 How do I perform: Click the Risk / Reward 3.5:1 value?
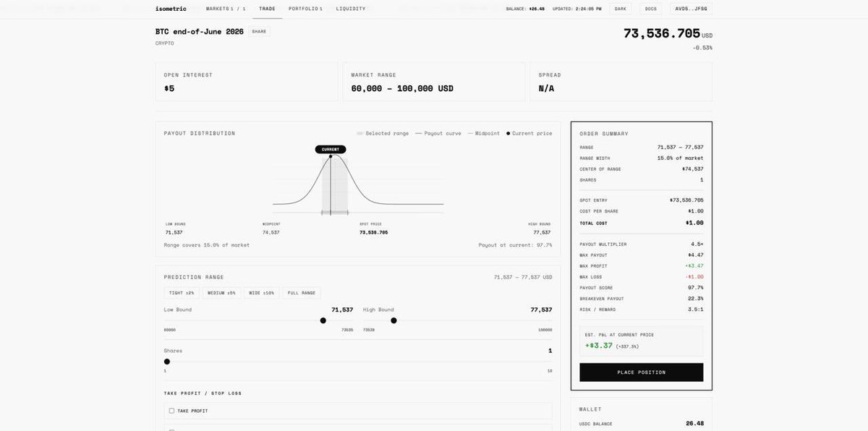click(696, 310)
